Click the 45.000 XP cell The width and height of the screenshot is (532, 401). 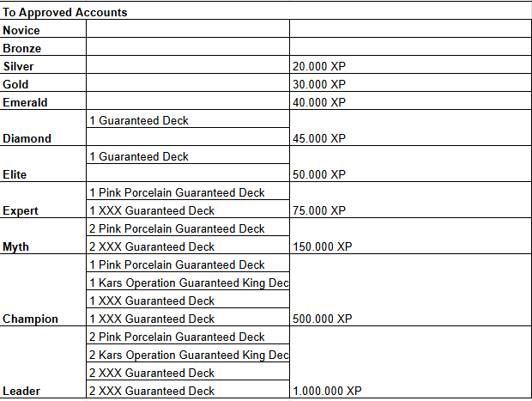pyautogui.click(x=319, y=138)
